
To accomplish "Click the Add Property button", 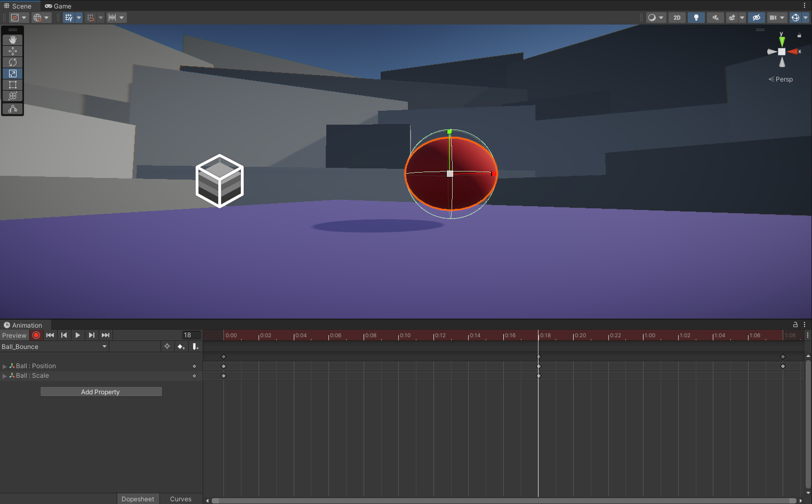I will 101,392.
